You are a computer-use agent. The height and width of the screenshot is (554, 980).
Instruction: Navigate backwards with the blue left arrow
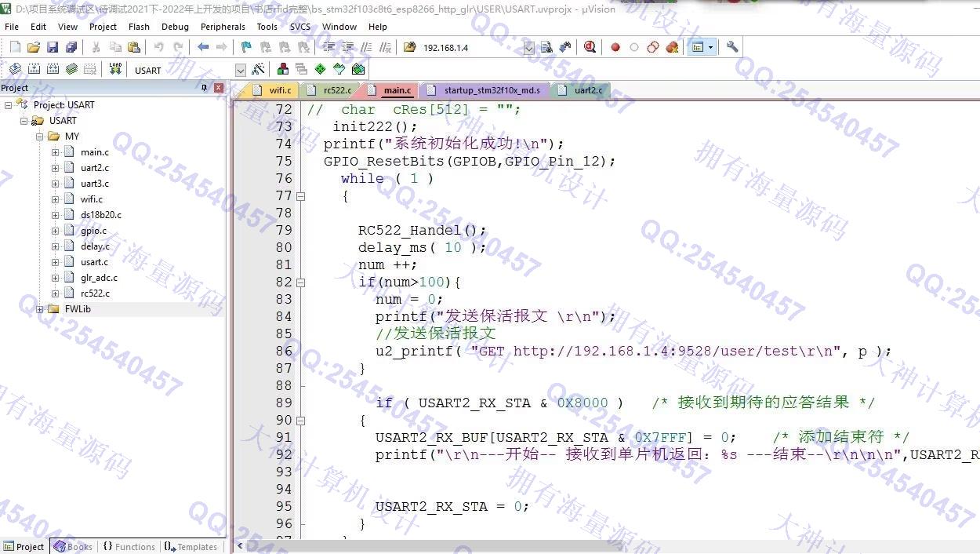203,47
